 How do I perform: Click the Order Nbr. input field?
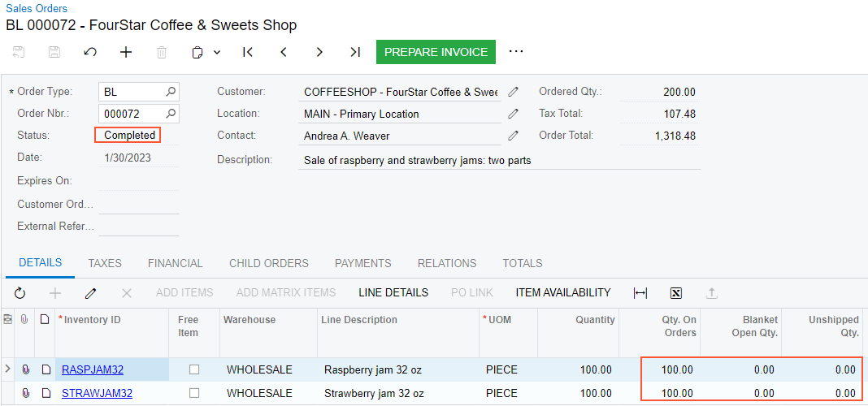point(132,114)
